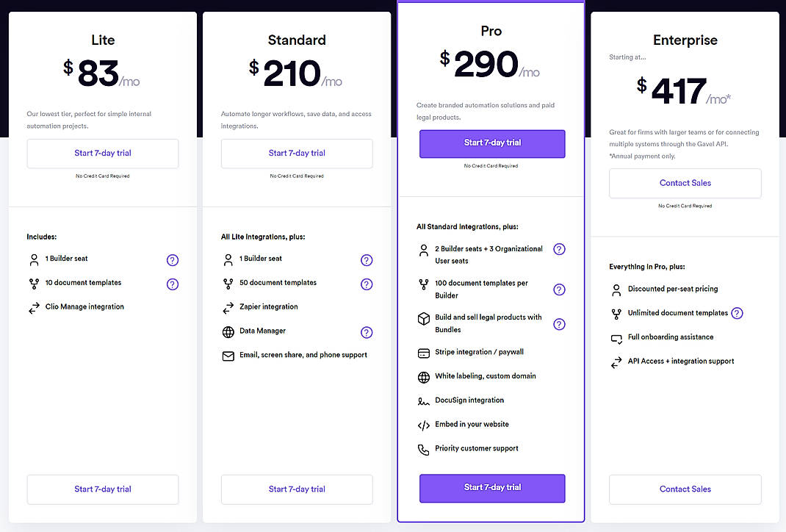Viewport: 786px width, 532px height.
Task: Click the Builder seat person icon under Lite
Action: point(34,259)
